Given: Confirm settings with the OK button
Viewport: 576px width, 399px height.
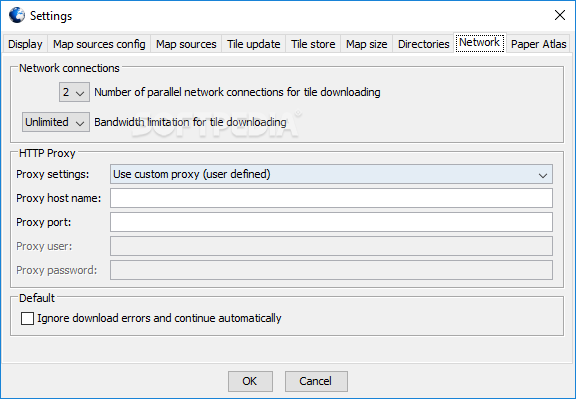Looking at the screenshot, I should (250, 381).
